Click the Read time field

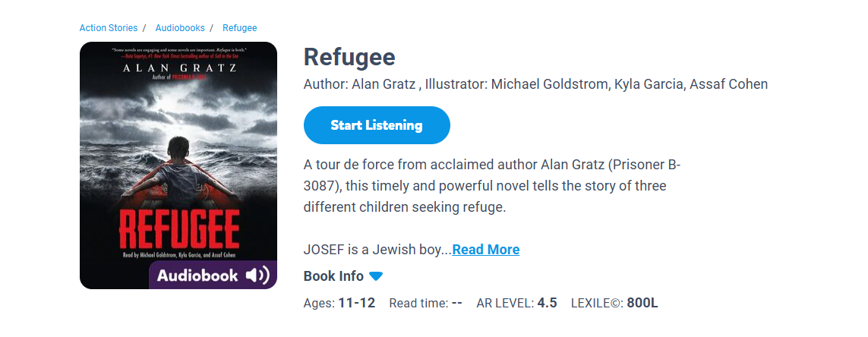coord(426,304)
